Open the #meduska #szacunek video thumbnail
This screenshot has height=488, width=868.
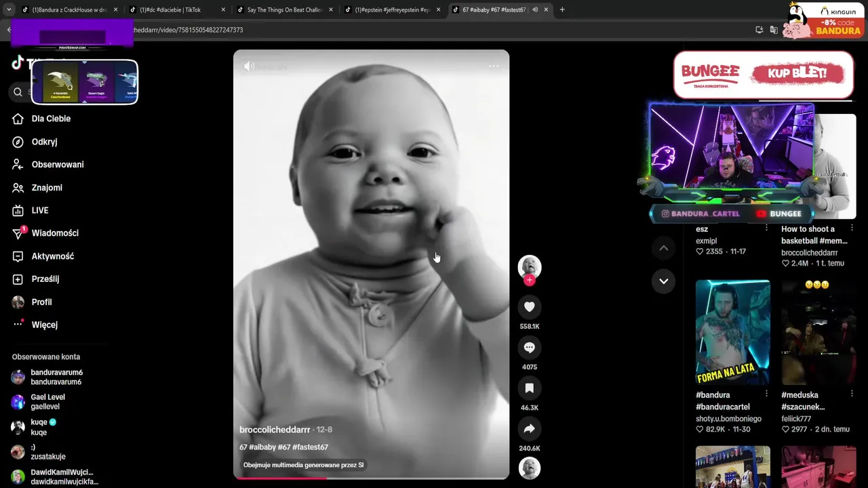[x=818, y=332]
